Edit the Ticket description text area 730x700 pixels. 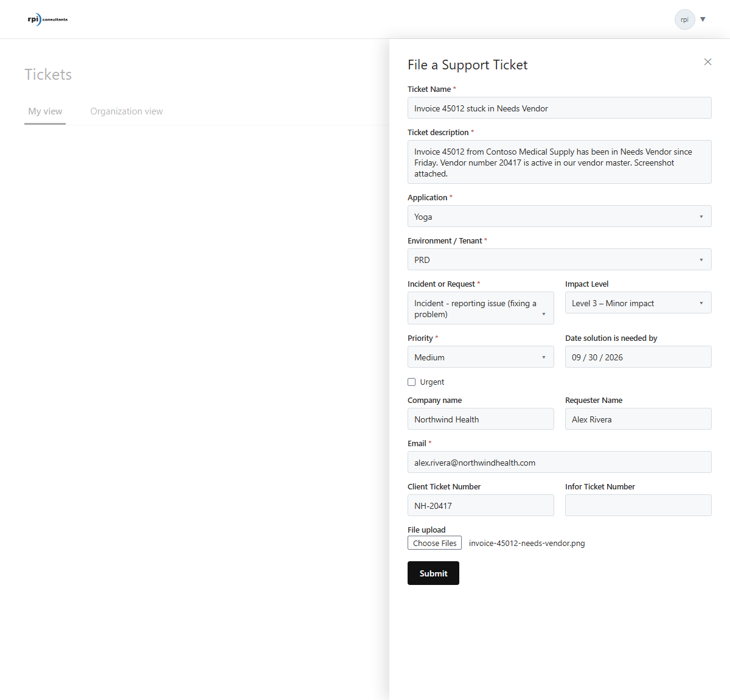(560, 162)
